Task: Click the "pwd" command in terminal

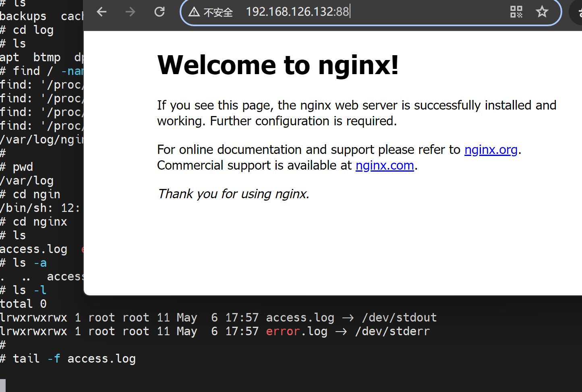Action: [23, 167]
